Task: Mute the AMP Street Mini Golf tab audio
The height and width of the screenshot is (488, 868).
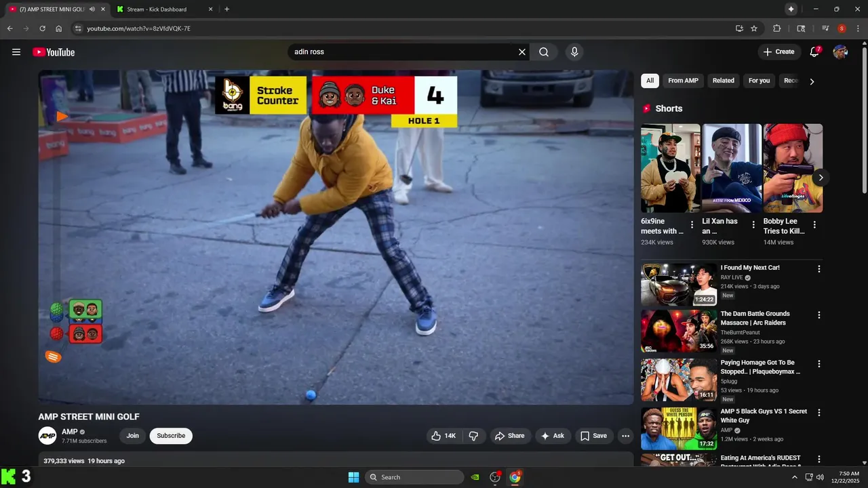Action: 92,9
